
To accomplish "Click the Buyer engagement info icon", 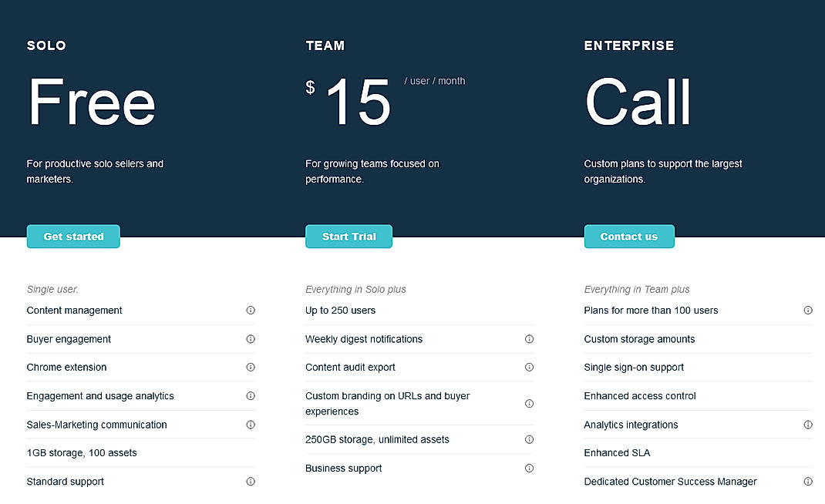I will [251, 338].
